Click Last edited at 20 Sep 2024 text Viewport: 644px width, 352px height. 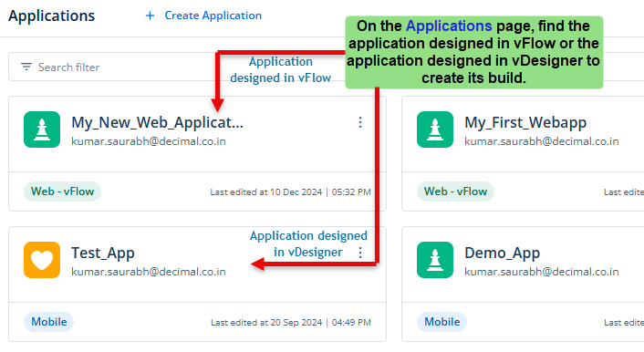coord(291,323)
